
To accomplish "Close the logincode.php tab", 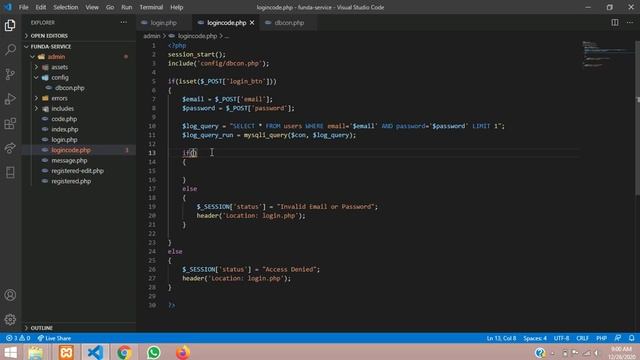I will pos(252,23).
